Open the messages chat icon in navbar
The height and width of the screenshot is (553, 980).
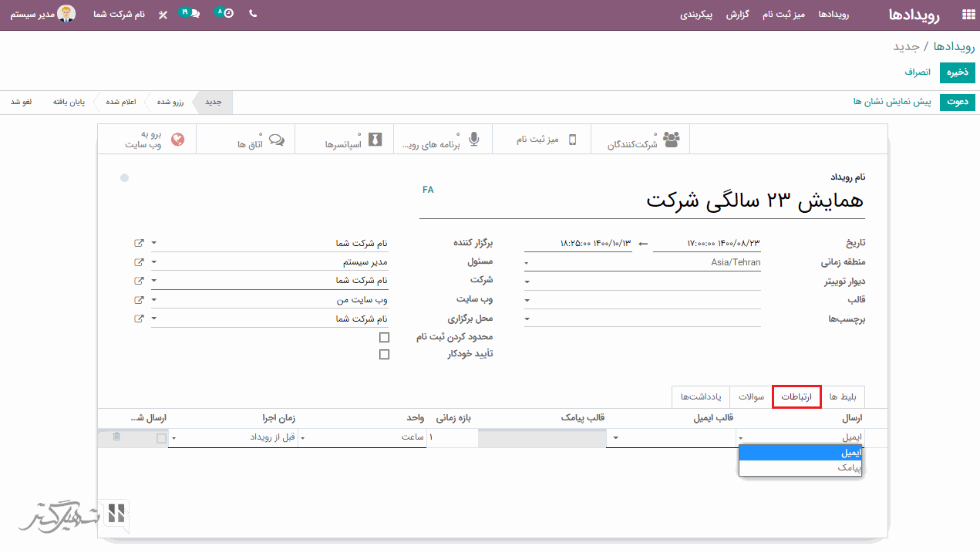pyautogui.click(x=190, y=14)
